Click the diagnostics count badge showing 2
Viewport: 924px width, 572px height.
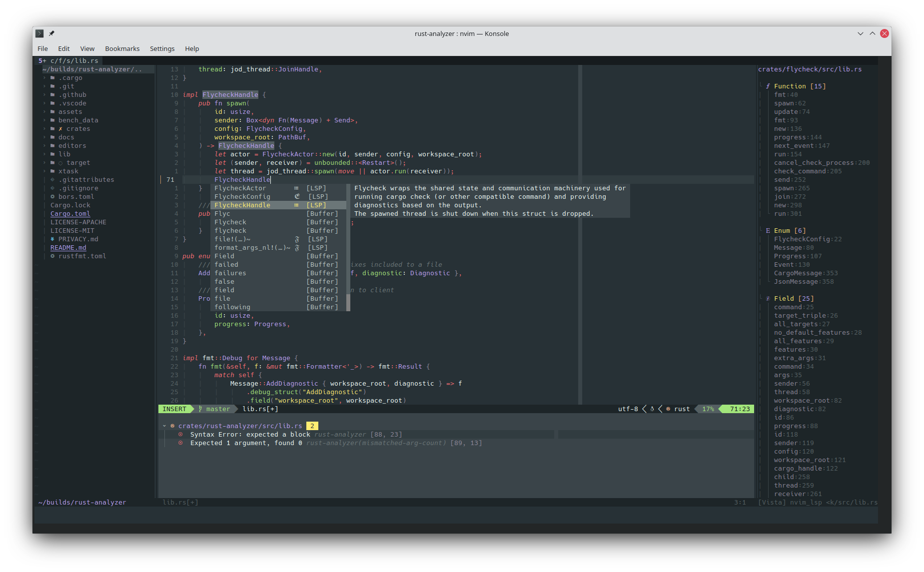tap(312, 426)
